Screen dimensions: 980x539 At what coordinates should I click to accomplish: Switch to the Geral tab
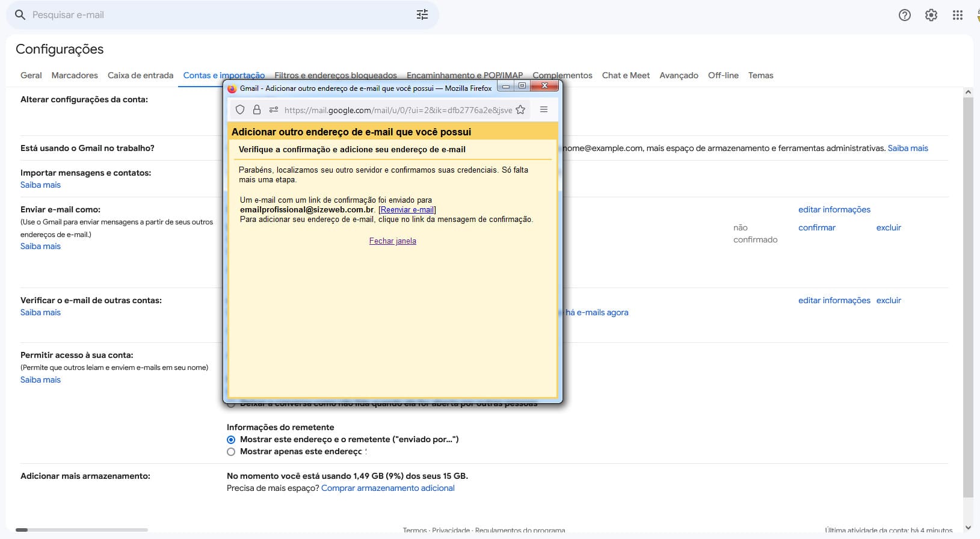click(x=31, y=75)
